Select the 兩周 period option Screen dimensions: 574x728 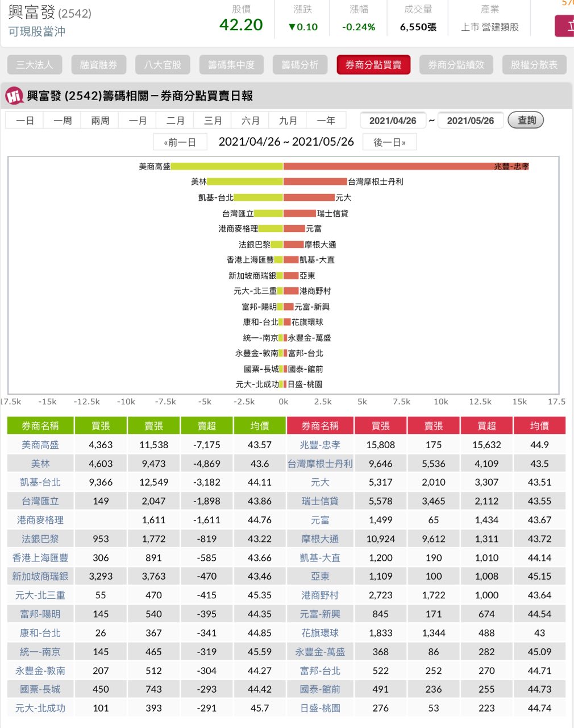pyautogui.click(x=100, y=121)
